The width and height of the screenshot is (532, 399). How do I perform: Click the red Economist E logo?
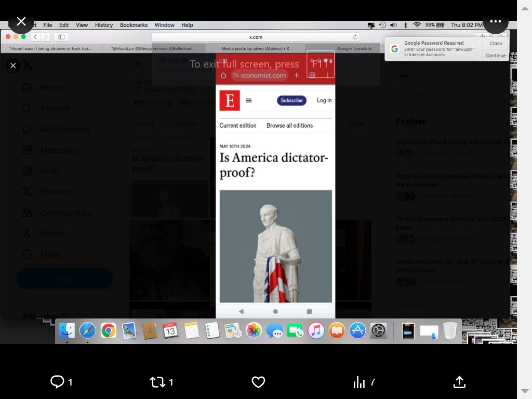(230, 100)
